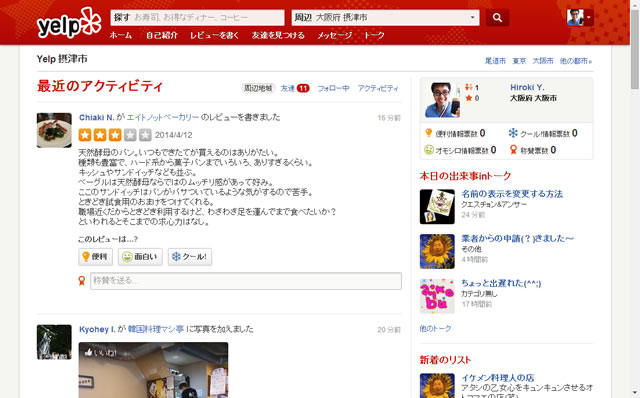Click the review star count icon
The image size is (640, 398).
pyautogui.click(x=469, y=98)
